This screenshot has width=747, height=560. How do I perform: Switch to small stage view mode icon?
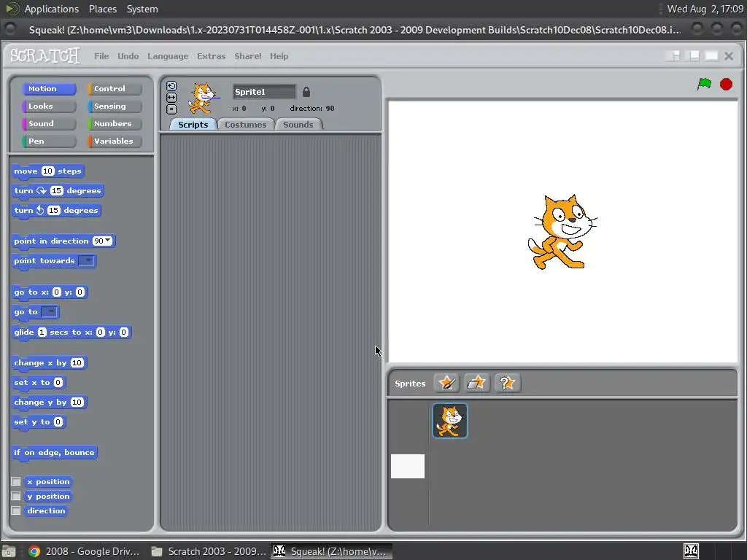pyautogui.click(x=672, y=55)
